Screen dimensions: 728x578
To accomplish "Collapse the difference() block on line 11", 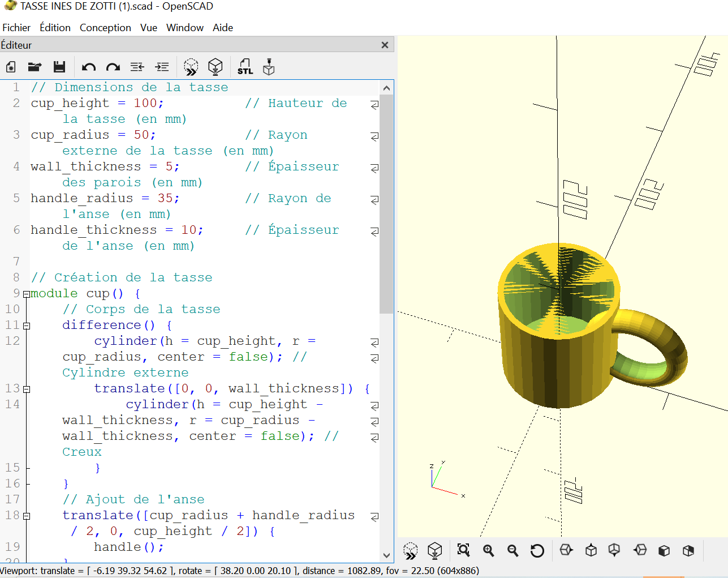I will [x=26, y=326].
